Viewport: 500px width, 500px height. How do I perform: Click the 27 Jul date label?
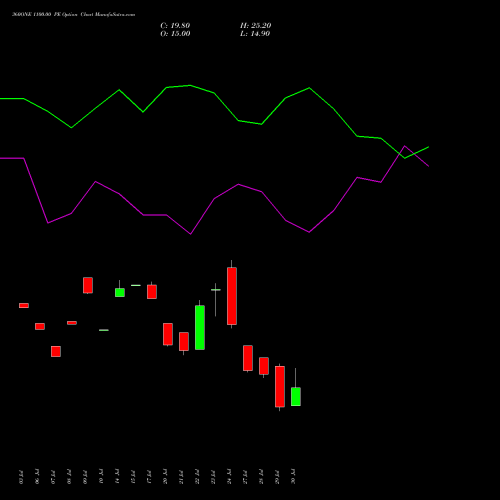[x=246, y=477]
